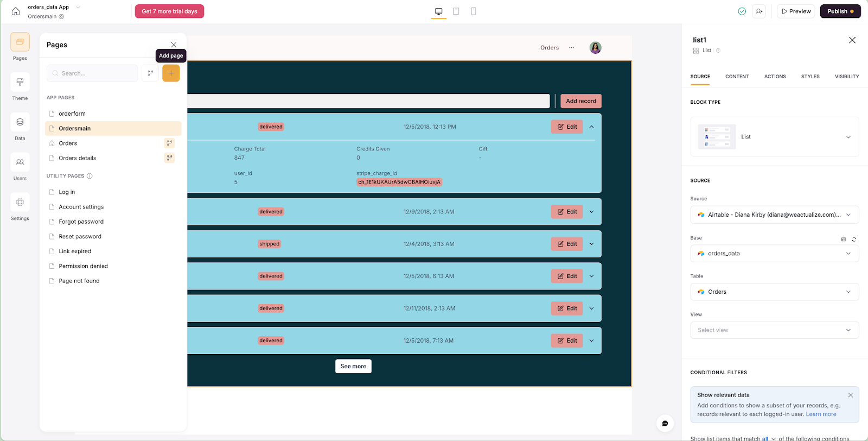Click branch icon on Orders details row

point(170,158)
